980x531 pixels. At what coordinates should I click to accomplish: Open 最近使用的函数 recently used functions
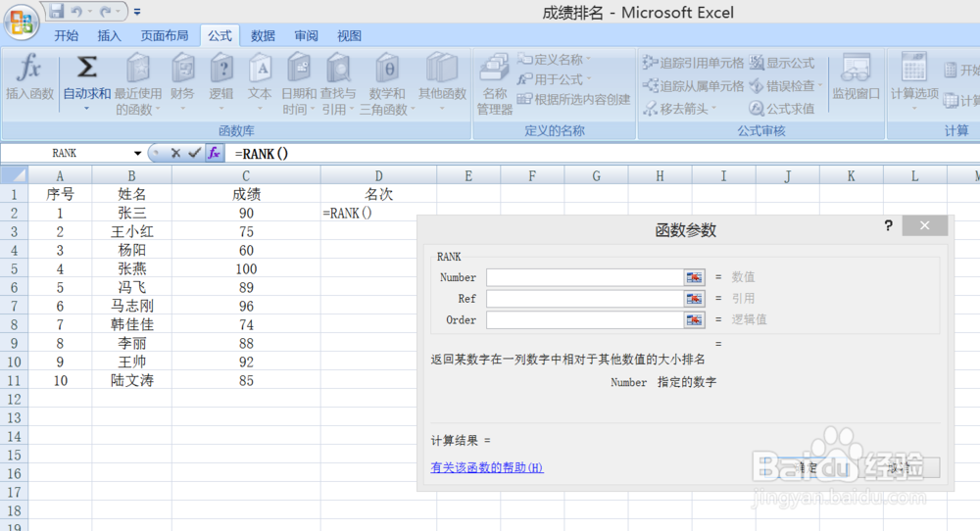pos(138,84)
